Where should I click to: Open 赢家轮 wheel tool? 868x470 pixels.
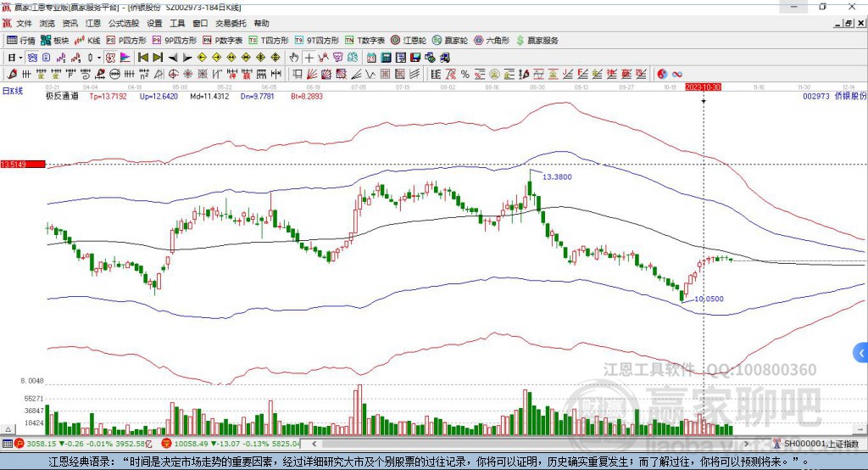(x=450, y=41)
